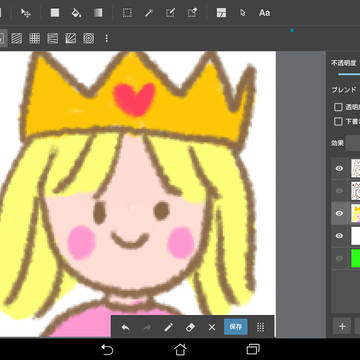Open the three-dot snap options menu

107,38
